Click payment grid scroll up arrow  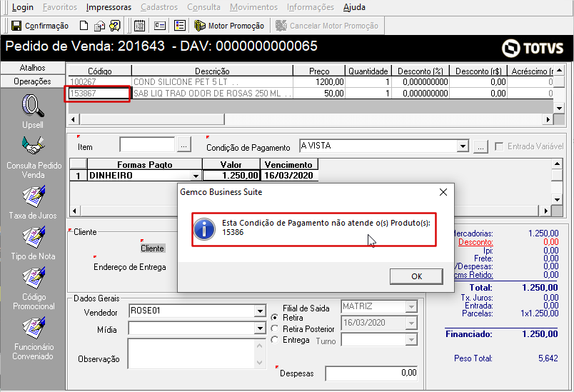tap(557, 164)
